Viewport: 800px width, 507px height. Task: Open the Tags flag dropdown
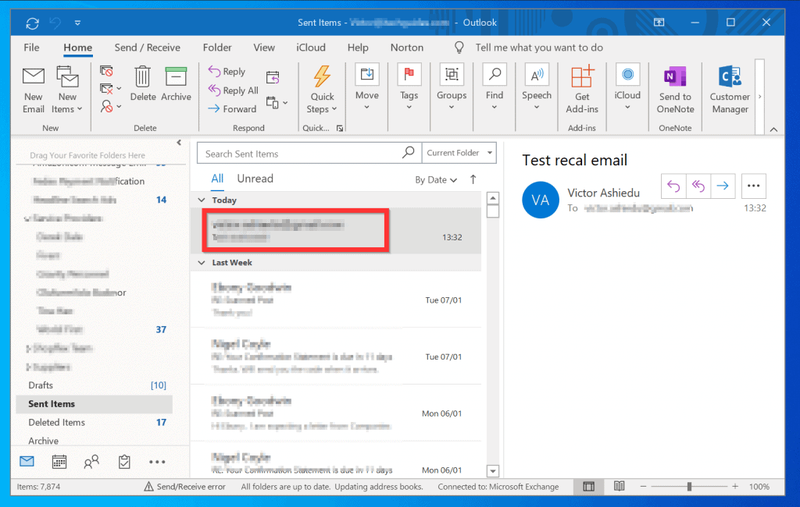coord(409,87)
